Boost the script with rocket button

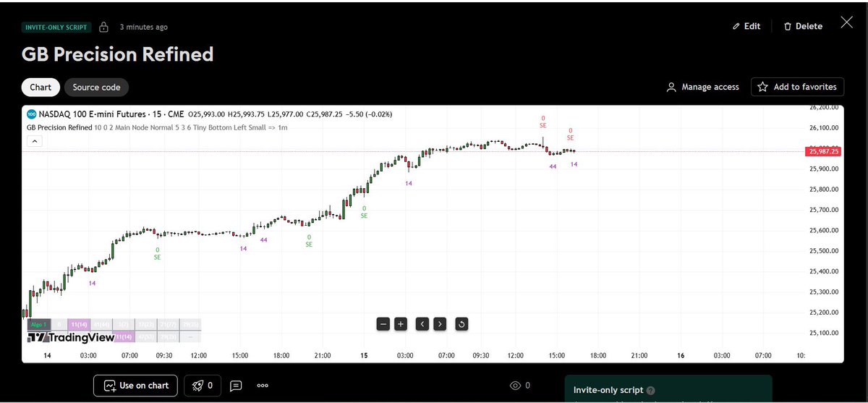coord(202,386)
